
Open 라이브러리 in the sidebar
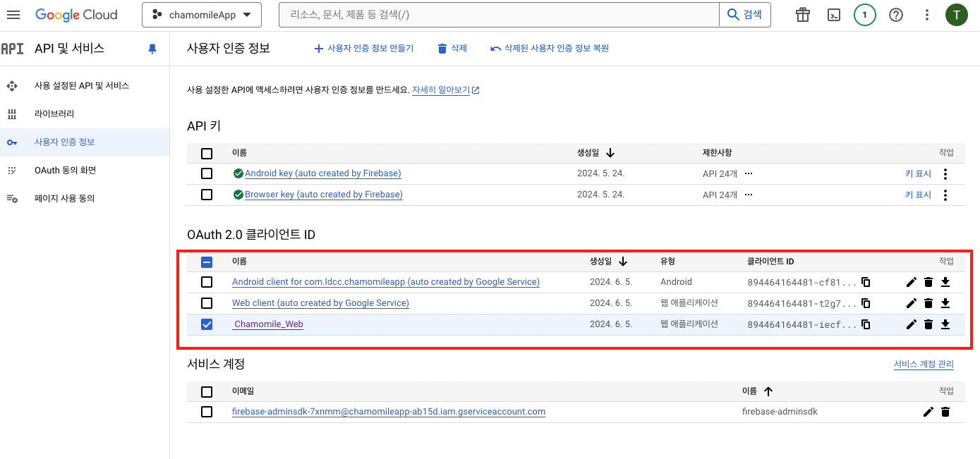point(54,114)
